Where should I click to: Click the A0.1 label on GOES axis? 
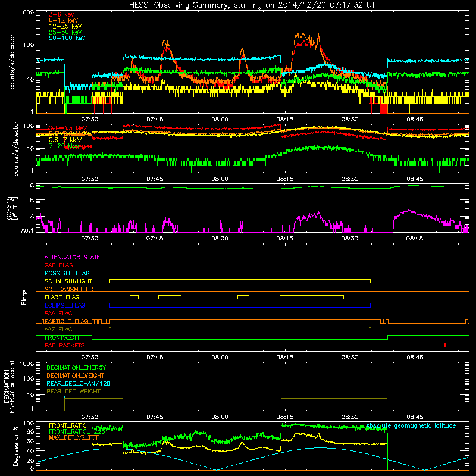tap(27, 231)
